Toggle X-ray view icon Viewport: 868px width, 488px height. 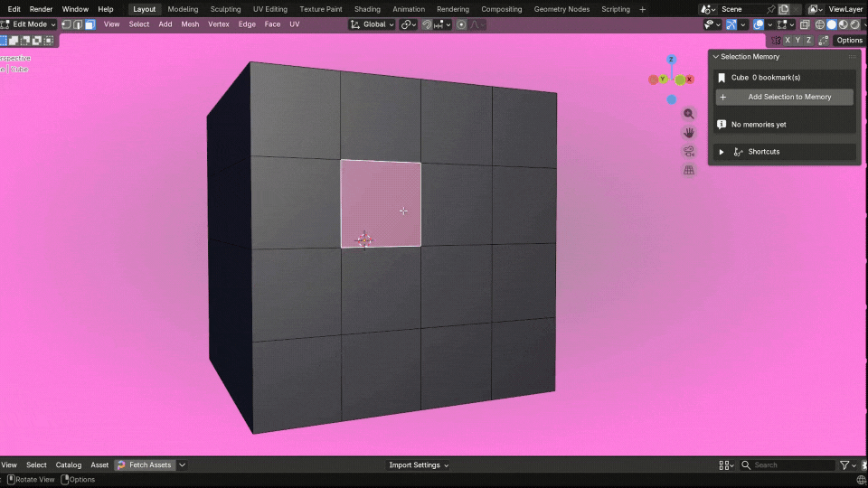click(x=805, y=24)
